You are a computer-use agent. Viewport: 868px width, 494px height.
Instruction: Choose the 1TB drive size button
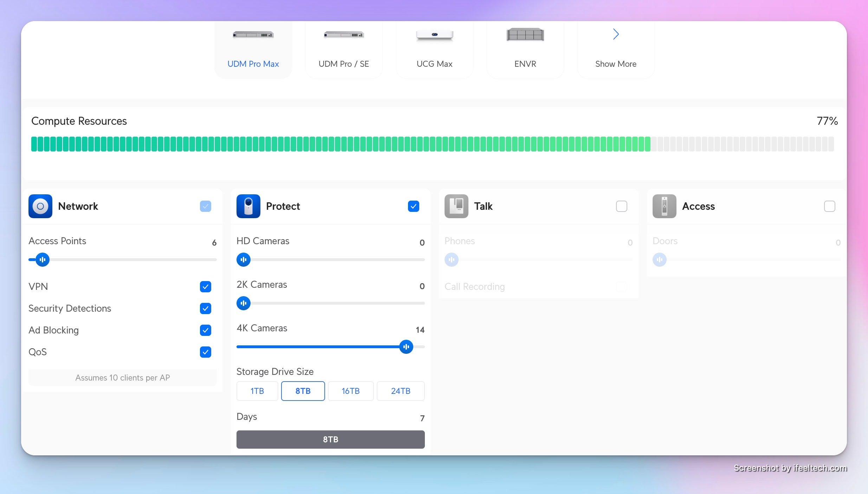pyautogui.click(x=257, y=391)
